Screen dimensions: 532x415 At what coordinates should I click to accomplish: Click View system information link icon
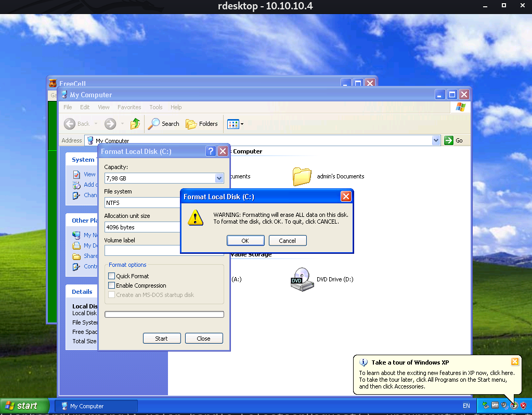click(76, 174)
